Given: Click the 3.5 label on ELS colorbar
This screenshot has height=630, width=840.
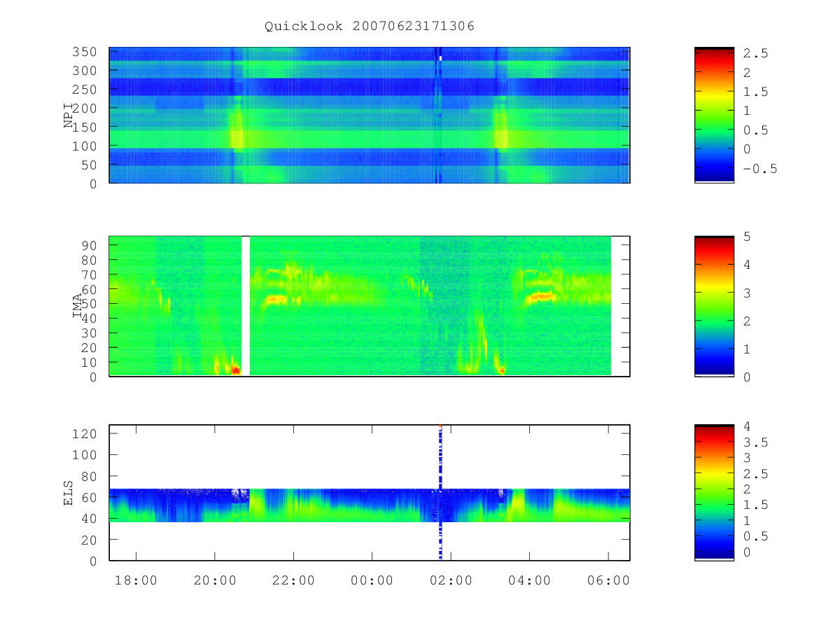Looking at the screenshot, I should (x=757, y=442).
